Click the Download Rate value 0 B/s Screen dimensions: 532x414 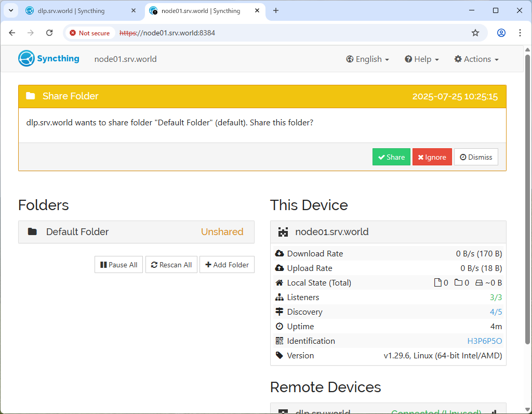click(x=479, y=254)
